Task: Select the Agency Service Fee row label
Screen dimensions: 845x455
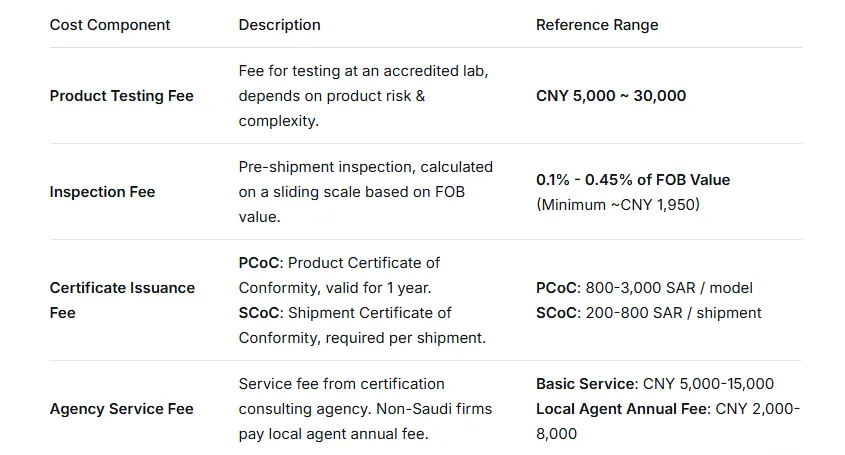Action: coord(121,409)
